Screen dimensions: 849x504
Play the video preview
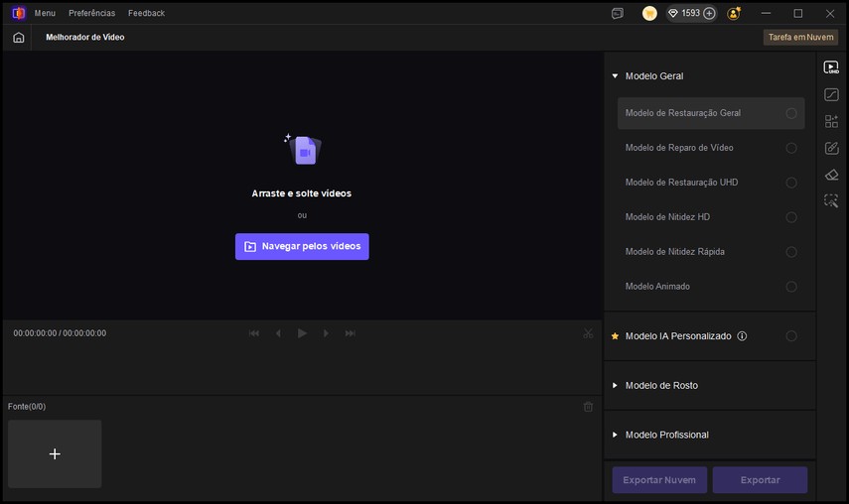302,333
